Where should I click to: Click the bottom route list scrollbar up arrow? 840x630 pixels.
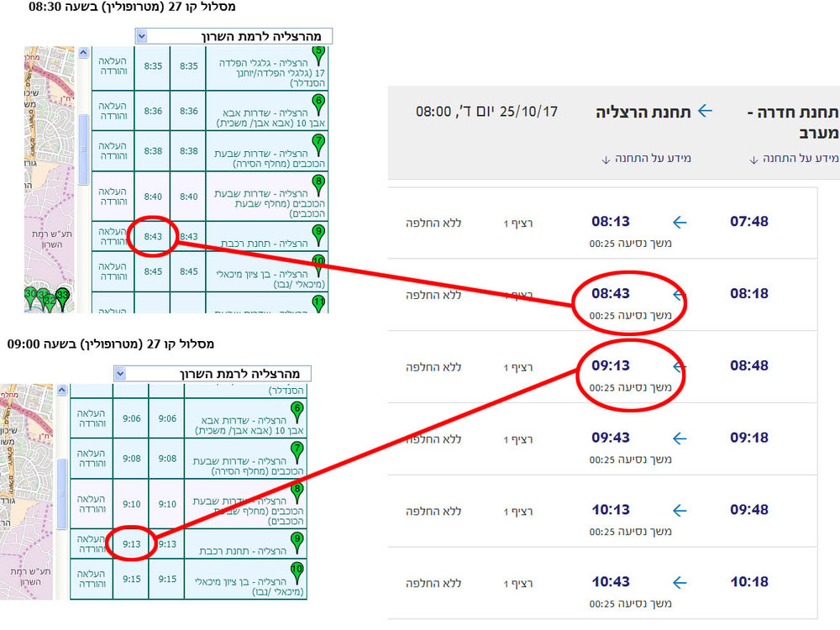tap(61, 390)
